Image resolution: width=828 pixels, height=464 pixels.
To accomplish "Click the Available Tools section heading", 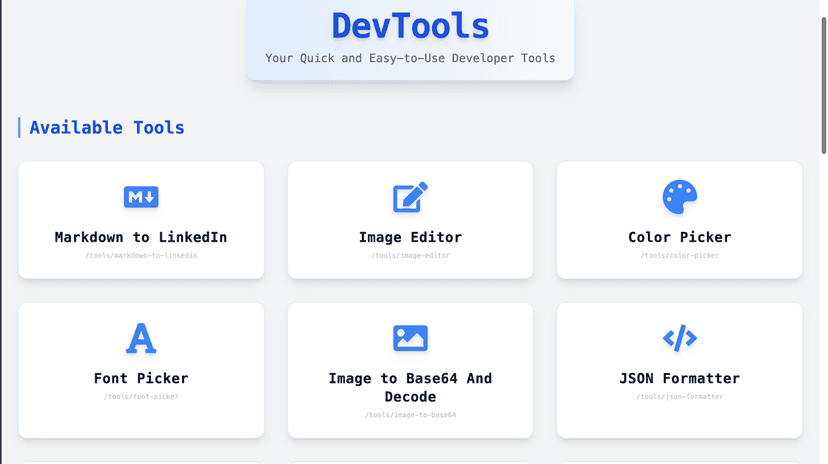I will coord(107,128).
